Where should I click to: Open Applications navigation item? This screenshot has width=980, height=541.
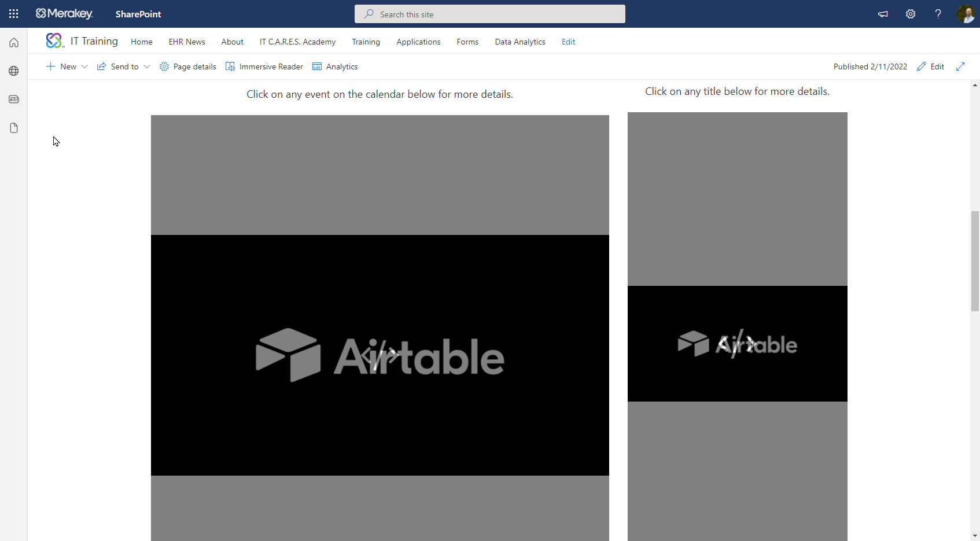pos(418,42)
